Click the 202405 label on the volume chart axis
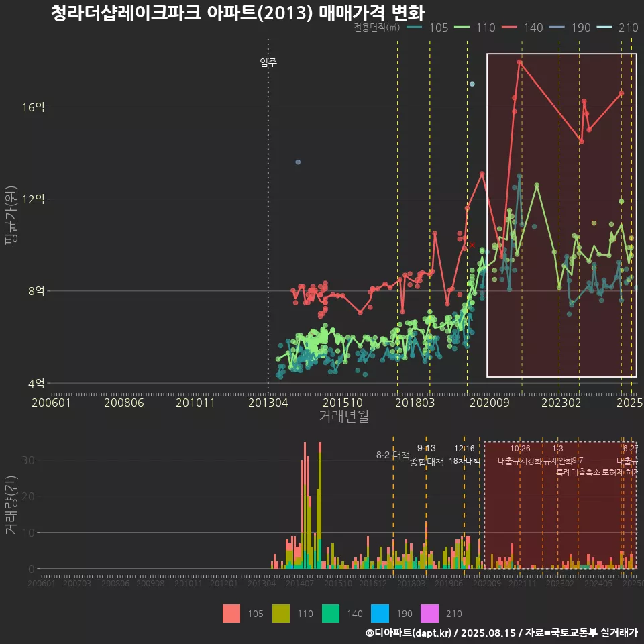The image size is (644, 644). [598, 583]
